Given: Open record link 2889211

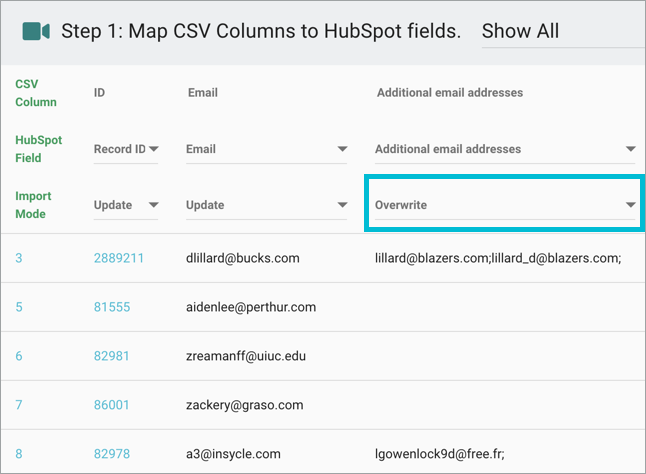Looking at the screenshot, I should (x=119, y=258).
